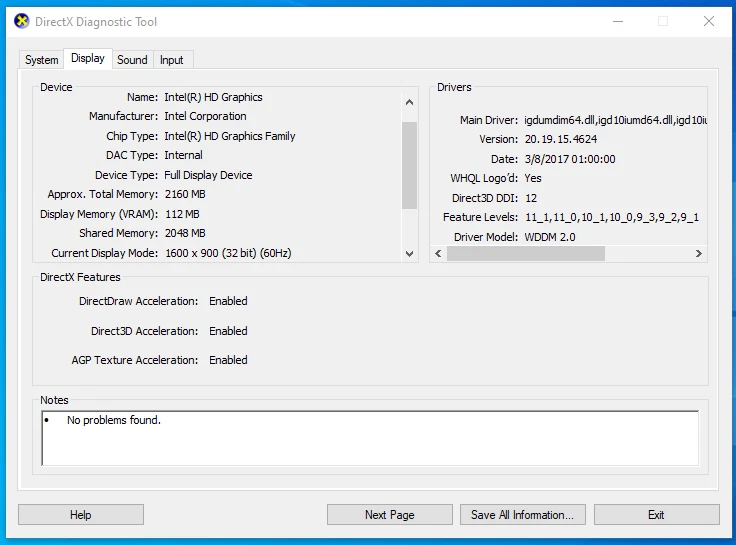Close the DirectX Diagnostic Tool window
Image resolution: width=736 pixels, height=545 pixels.
point(709,21)
